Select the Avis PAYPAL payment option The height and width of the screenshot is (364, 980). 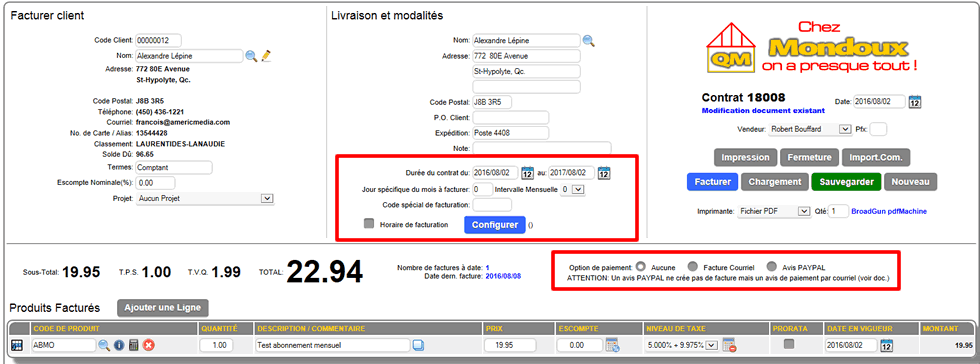pyautogui.click(x=771, y=266)
